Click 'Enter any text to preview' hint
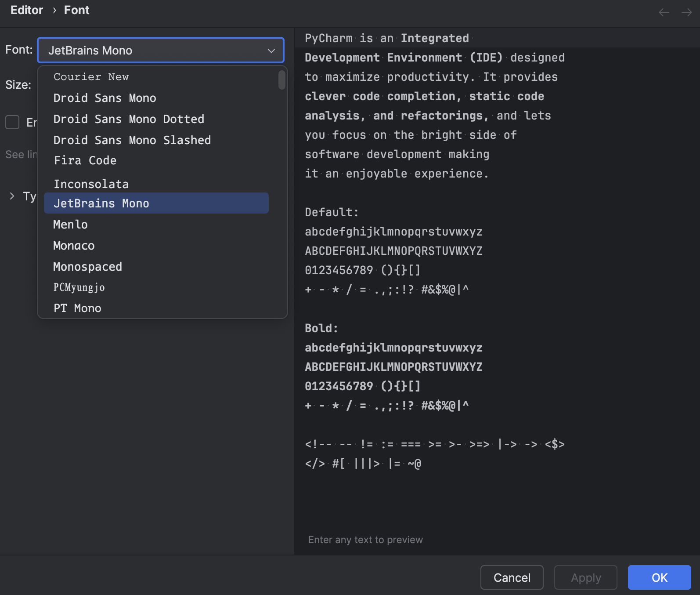Image resolution: width=700 pixels, height=595 pixels. pyautogui.click(x=365, y=540)
